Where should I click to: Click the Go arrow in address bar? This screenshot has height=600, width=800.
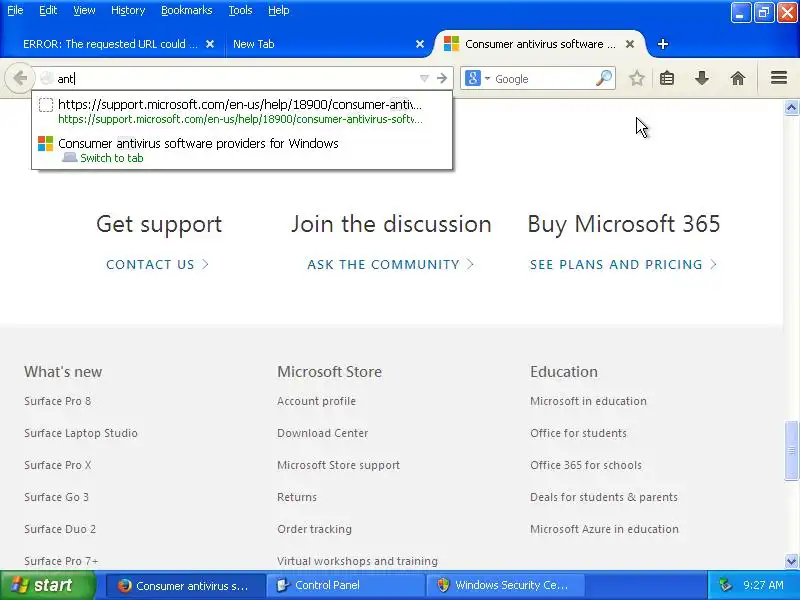(x=442, y=78)
